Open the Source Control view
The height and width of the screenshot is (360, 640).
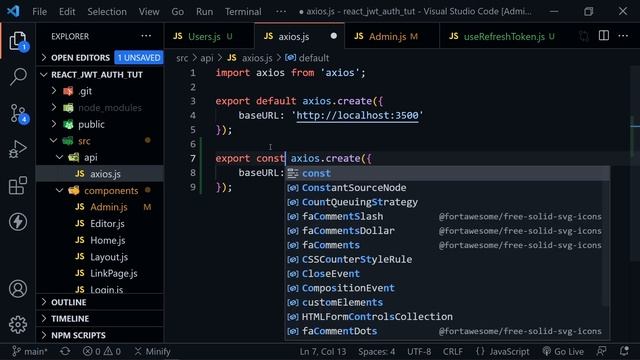pyautogui.click(x=18, y=113)
